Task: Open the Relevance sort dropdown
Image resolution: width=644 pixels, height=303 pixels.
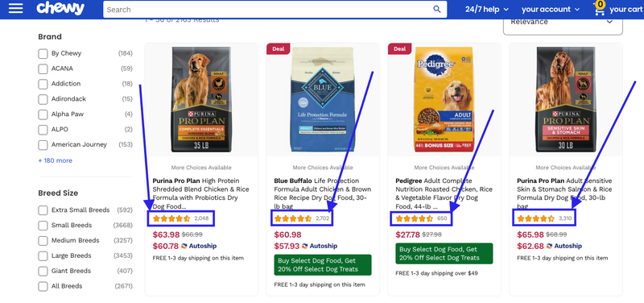Action: click(x=563, y=24)
